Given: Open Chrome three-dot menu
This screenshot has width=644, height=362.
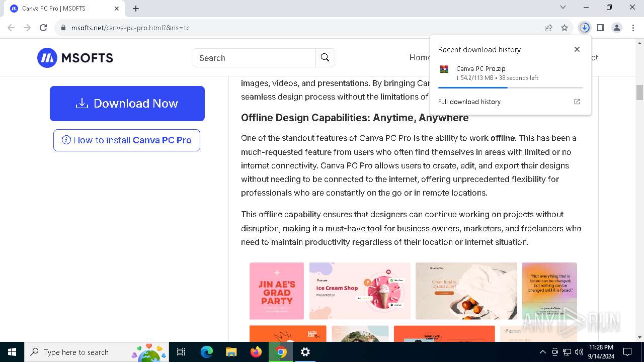Looking at the screenshot, I should tap(632, 28).
